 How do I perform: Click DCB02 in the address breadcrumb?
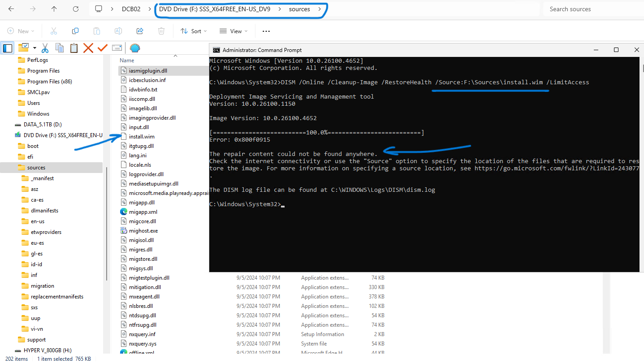[x=131, y=9]
